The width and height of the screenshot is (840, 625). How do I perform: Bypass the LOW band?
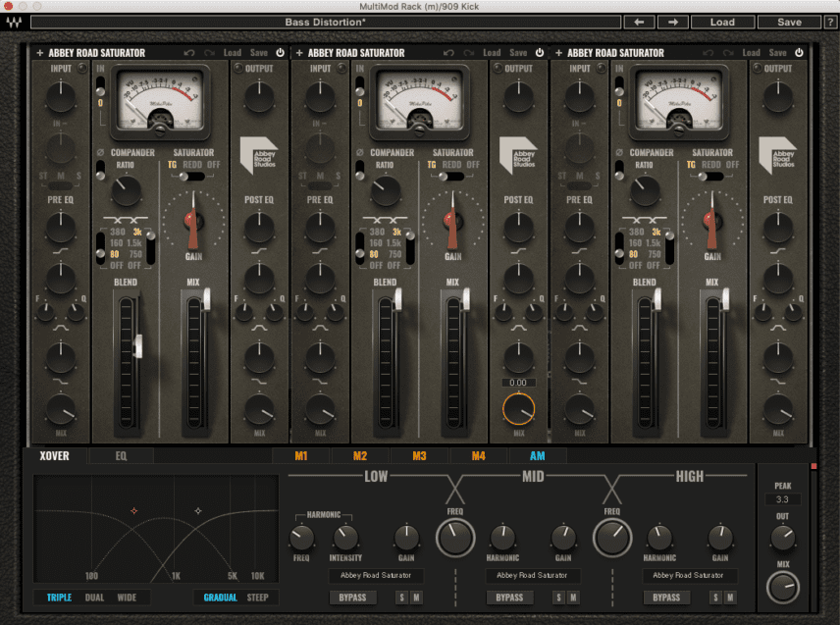tap(352, 598)
